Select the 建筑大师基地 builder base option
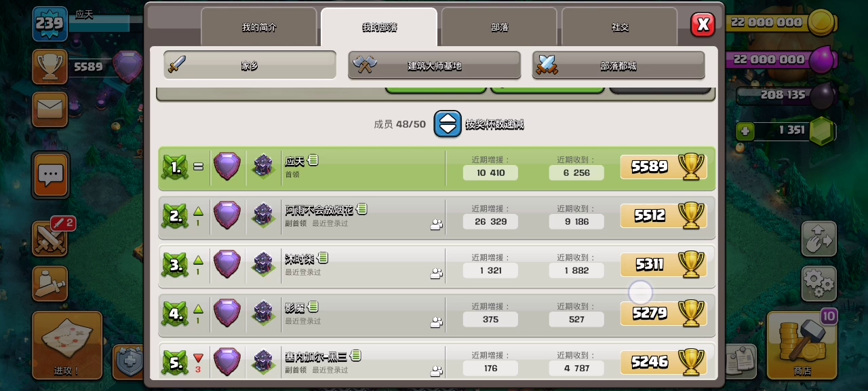The image size is (868, 391). (x=434, y=65)
